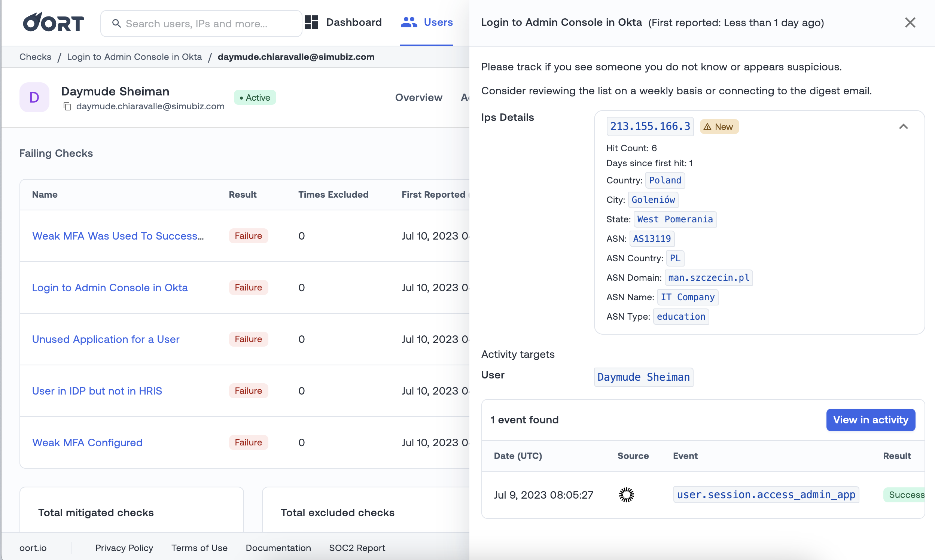Viewport: 935px width, 560px height.
Task: Copy email using the clipboard icon
Action: 67,106
